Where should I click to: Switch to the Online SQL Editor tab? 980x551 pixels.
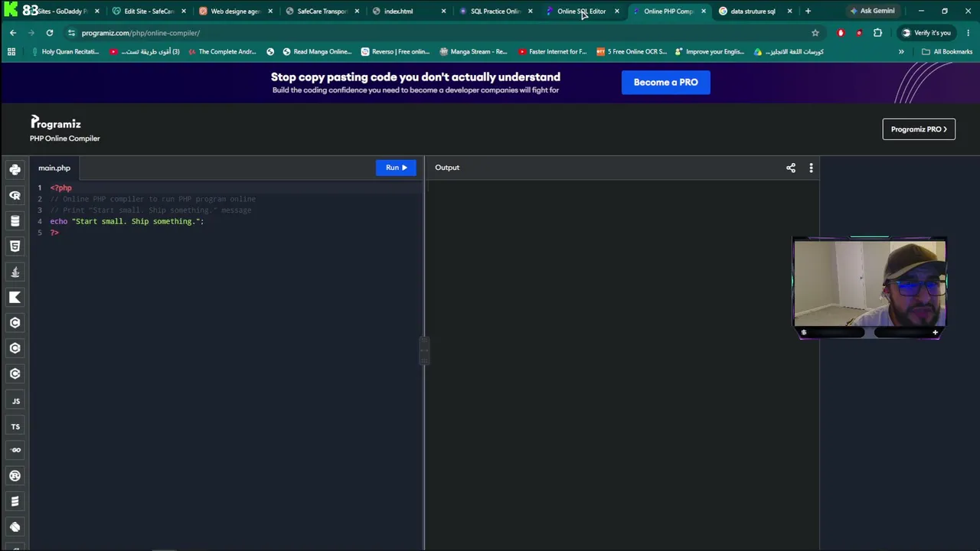(x=581, y=11)
